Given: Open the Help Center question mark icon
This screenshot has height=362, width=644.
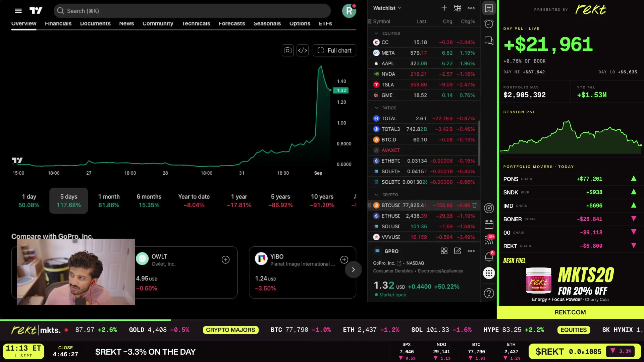Looking at the screenshot, I should pyautogui.click(x=489, y=293).
